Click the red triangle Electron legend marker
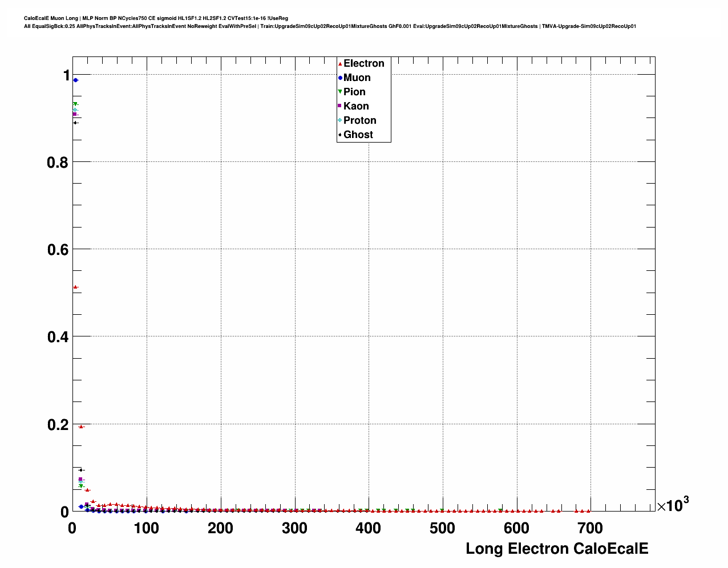This screenshot has height=568, width=728. [340, 64]
